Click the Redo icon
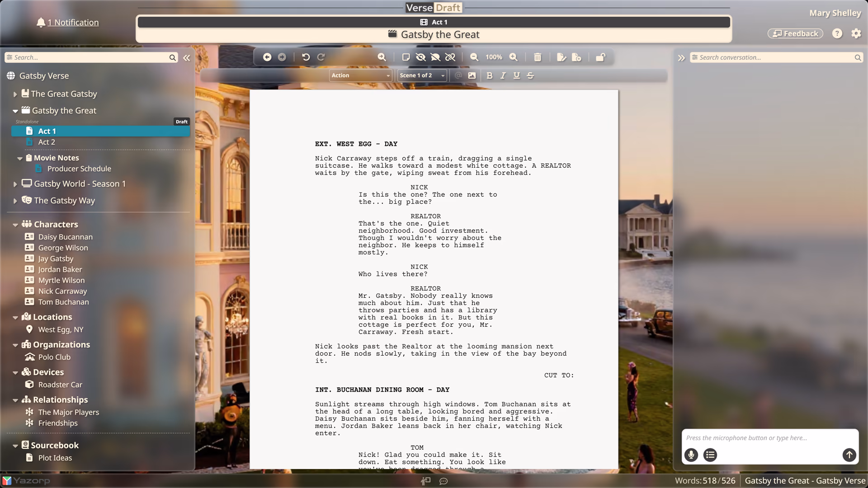Image resolution: width=868 pixels, height=488 pixels. (321, 57)
